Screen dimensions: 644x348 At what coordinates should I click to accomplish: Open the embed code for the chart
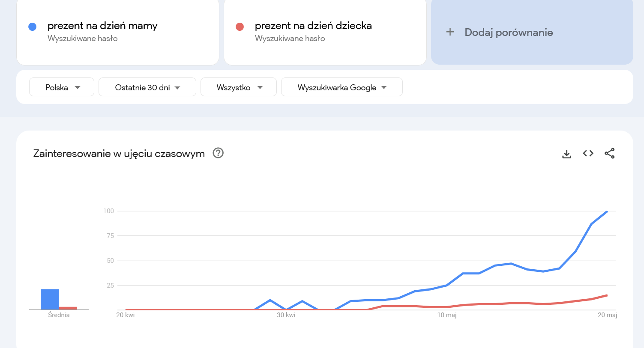[x=587, y=153]
